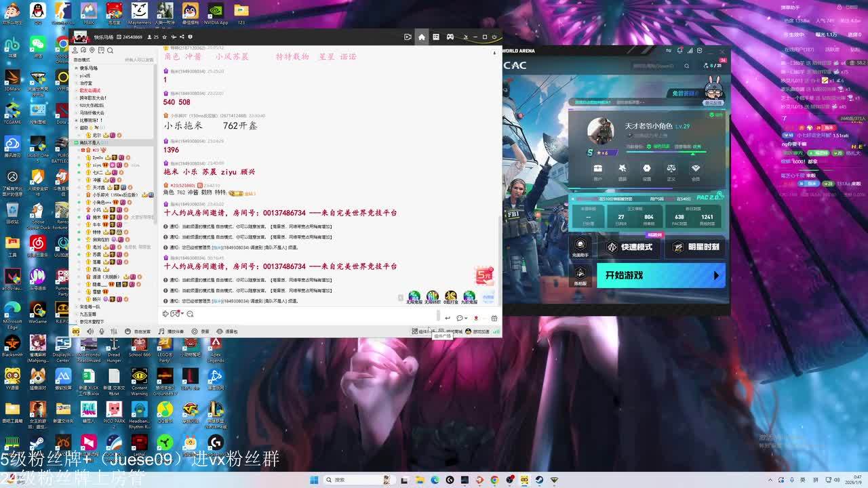The image size is (868, 488).
Task: Open the home icon in YY header
Action: [x=421, y=37]
